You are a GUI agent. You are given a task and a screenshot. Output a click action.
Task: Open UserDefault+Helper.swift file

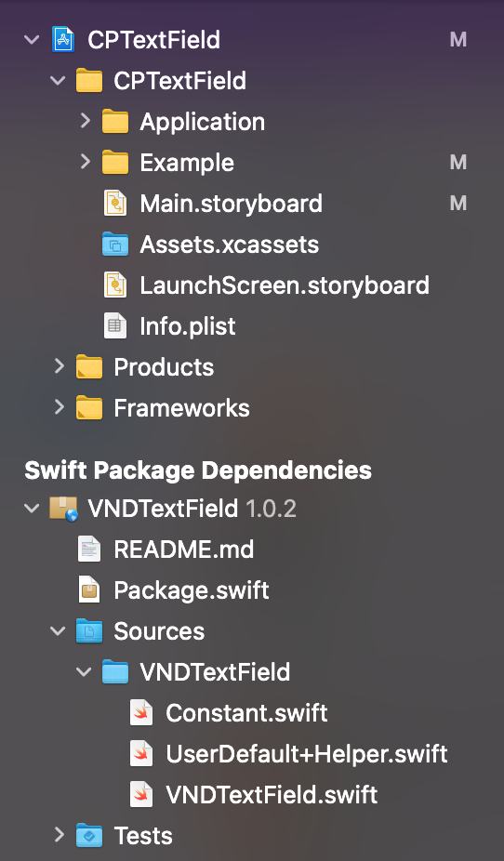tap(307, 754)
